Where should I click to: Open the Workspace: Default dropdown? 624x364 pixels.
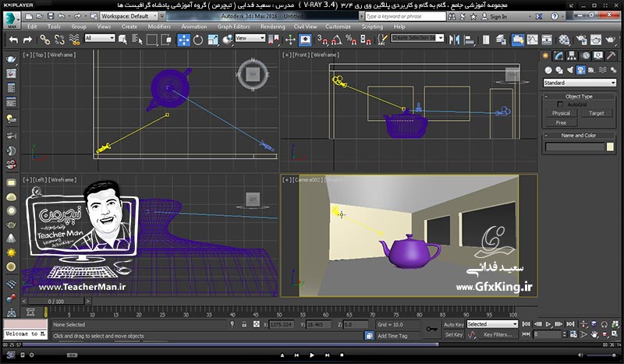[129, 16]
